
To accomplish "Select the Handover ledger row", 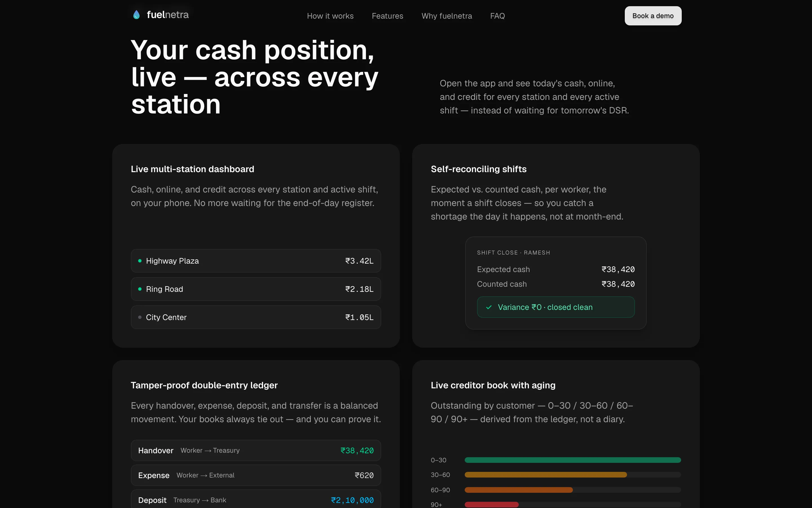I will 256,450.
